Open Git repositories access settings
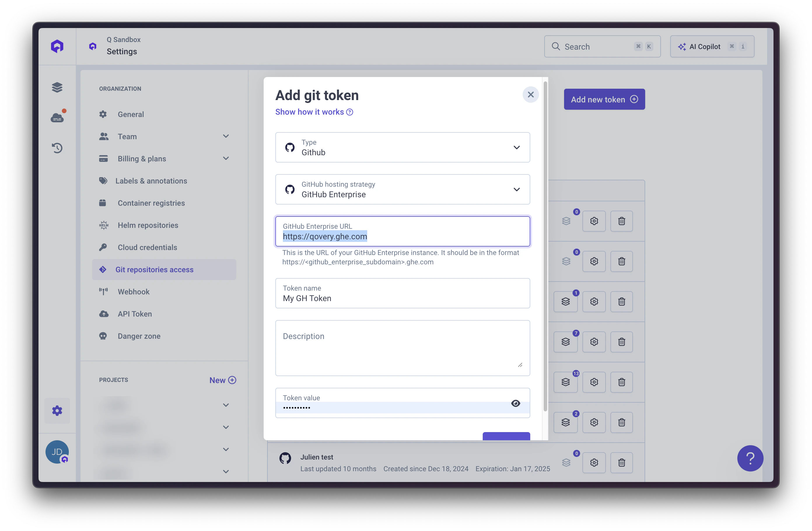Image resolution: width=812 pixels, height=531 pixels. click(x=154, y=269)
